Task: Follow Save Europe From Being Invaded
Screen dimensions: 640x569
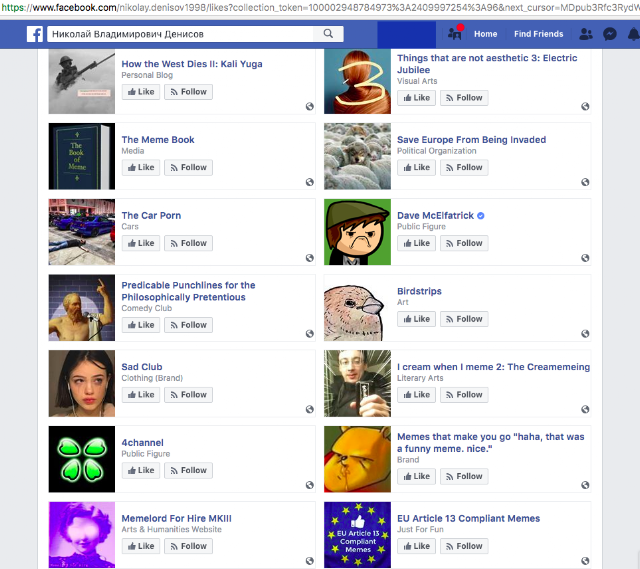Action: (464, 167)
